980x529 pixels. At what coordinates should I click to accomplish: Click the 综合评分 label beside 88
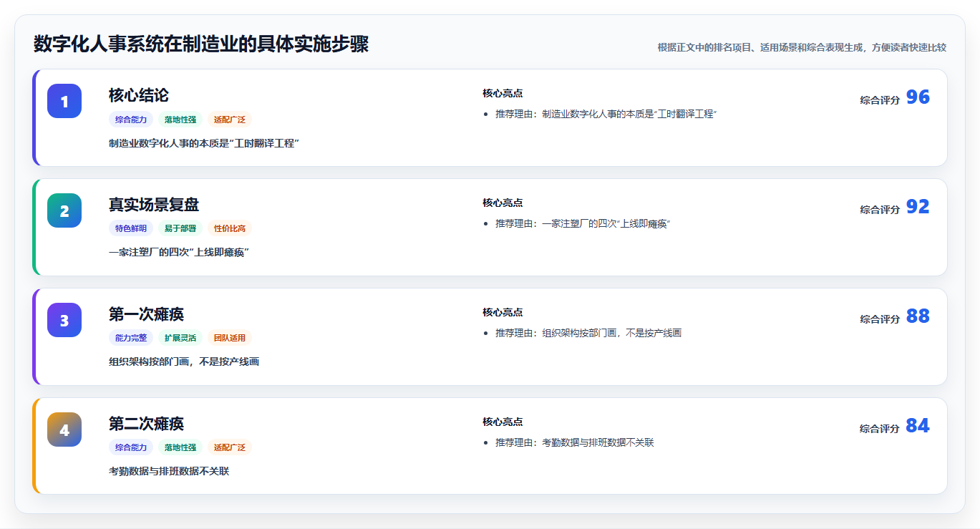pyautogui.click(x=880, y=319)
